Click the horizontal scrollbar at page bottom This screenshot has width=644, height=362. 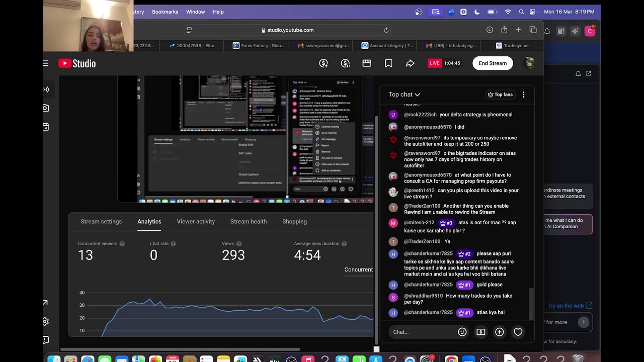[180, 349]
